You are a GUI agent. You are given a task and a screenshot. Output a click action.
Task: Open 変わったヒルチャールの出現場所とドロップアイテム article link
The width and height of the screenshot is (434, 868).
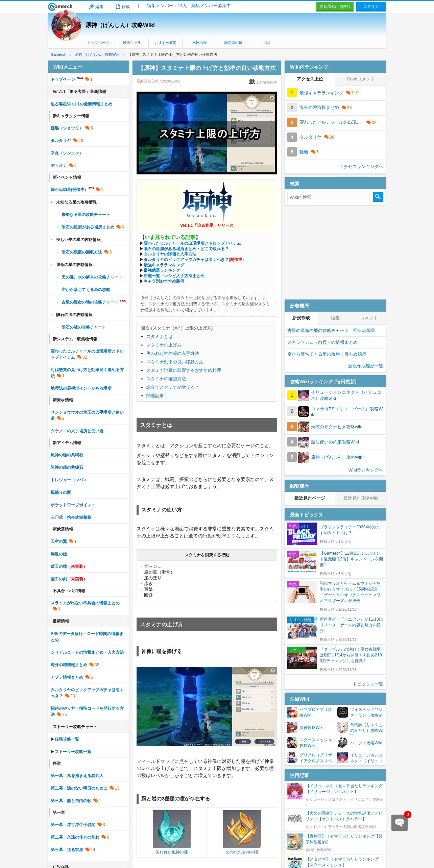192,243
